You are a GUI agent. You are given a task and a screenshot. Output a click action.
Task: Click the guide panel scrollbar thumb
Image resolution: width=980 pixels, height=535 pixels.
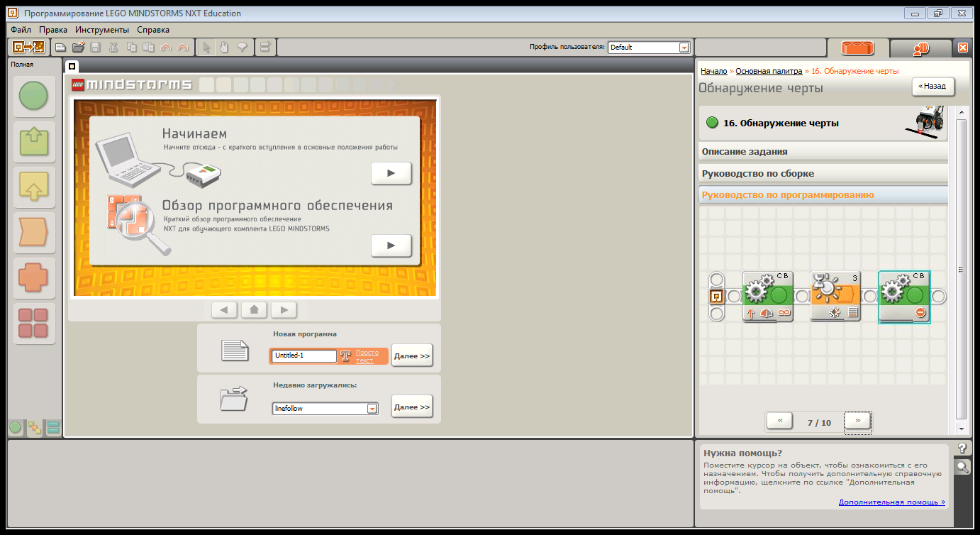pos(962,270)
